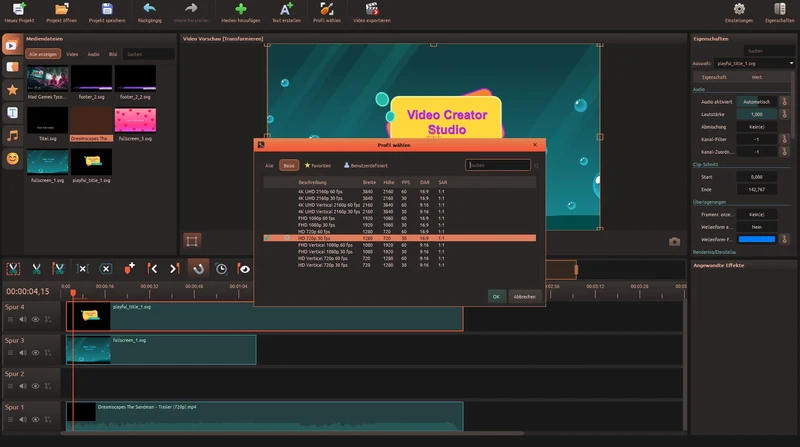Open the Abmischung Kein(e) dropdown
The image size is (800, 447).
(x=757, y=127)
